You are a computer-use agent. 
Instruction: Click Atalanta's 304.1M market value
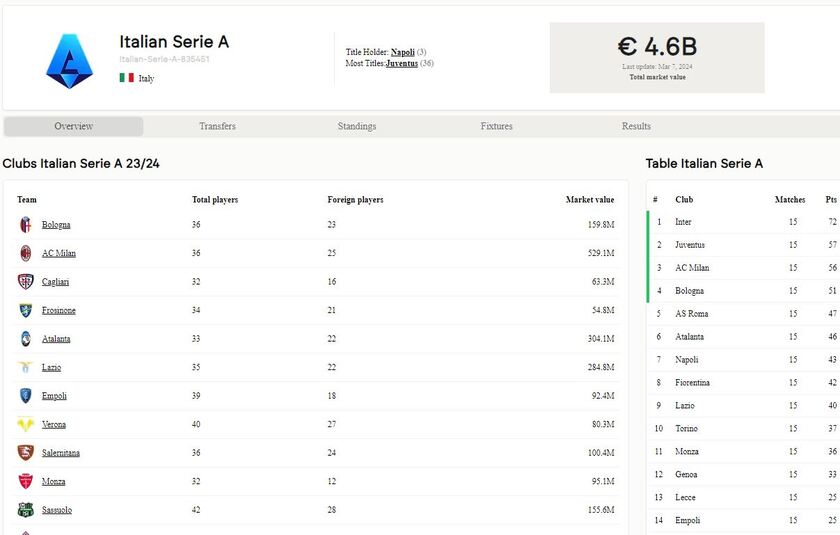[601, 339]
